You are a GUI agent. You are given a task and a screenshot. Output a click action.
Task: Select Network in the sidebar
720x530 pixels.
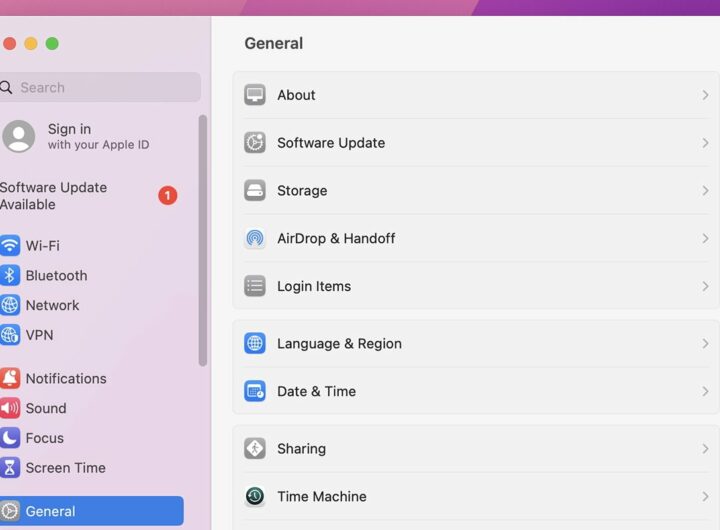pos(52,305)
